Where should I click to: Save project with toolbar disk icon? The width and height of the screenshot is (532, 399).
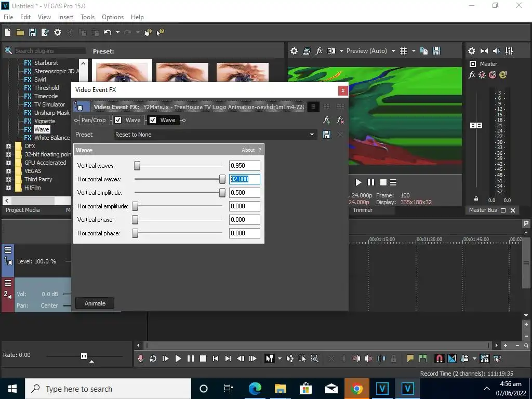[x=33, y=32]
